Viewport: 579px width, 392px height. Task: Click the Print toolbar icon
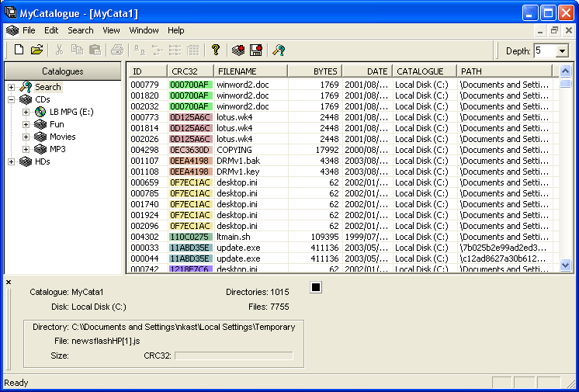pyautogui.click(x=117, y=50)
